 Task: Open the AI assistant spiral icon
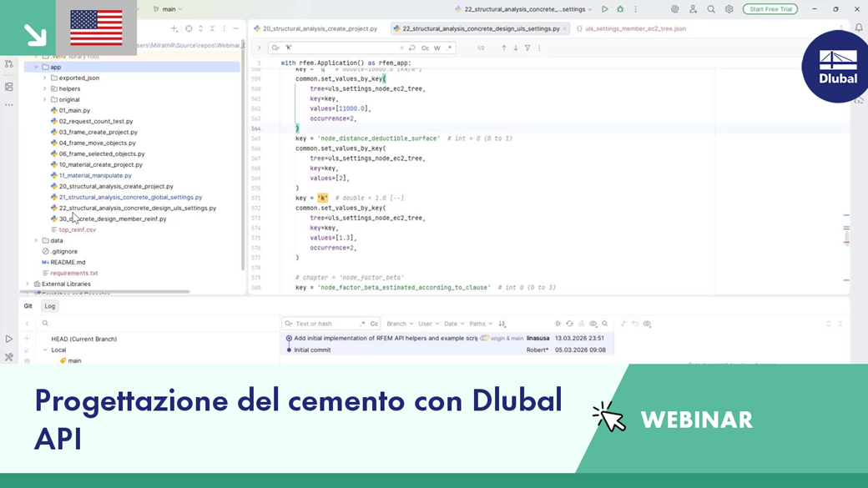(674, 9)
